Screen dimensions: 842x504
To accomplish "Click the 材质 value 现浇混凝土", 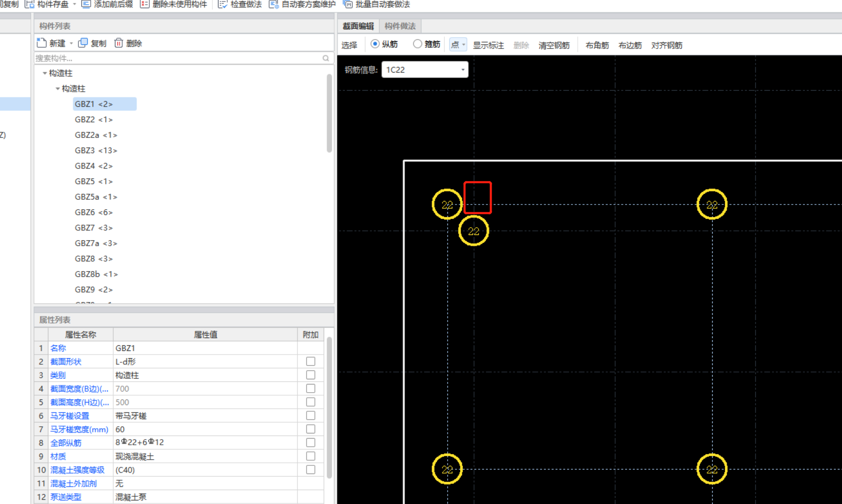I will click(205, 456).
